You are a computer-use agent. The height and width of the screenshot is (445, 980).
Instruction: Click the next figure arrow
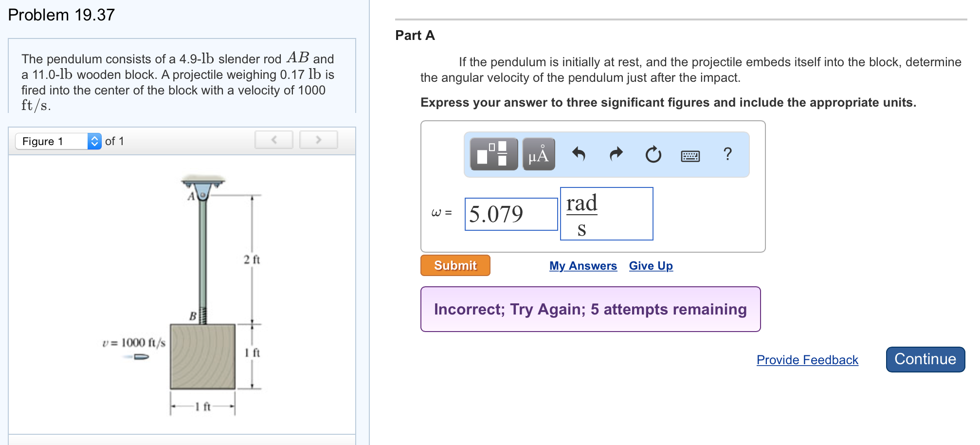[x=318, y=140]
